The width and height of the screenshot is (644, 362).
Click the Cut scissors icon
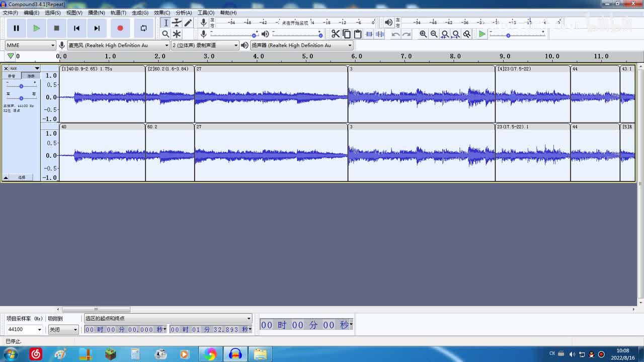(x=336, y=34)
